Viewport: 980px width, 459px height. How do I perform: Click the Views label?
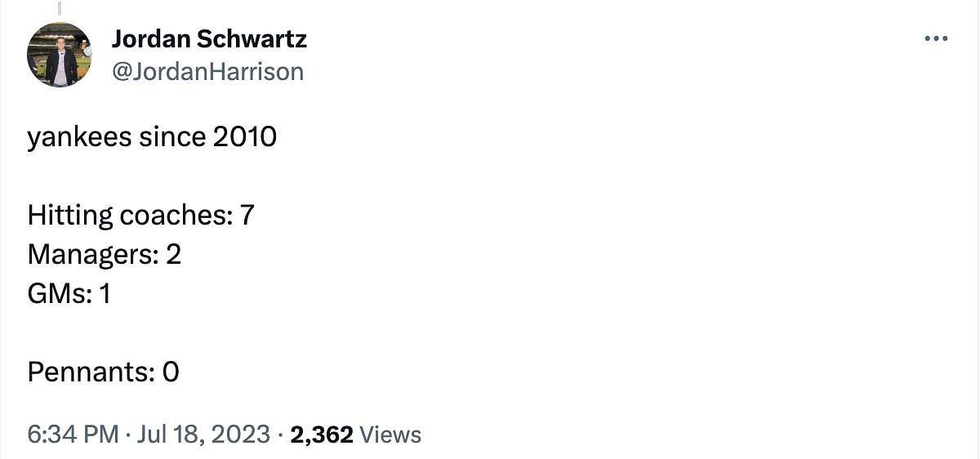coord(390,434)
